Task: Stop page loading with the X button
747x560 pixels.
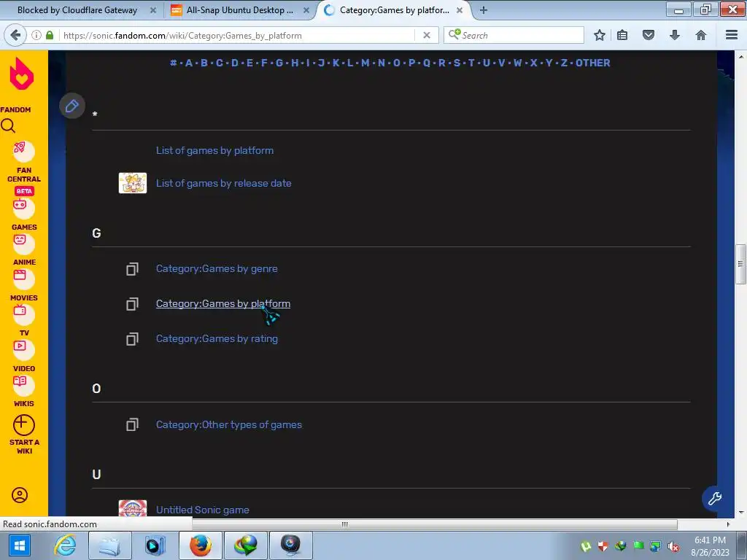Action: point(427,35)
